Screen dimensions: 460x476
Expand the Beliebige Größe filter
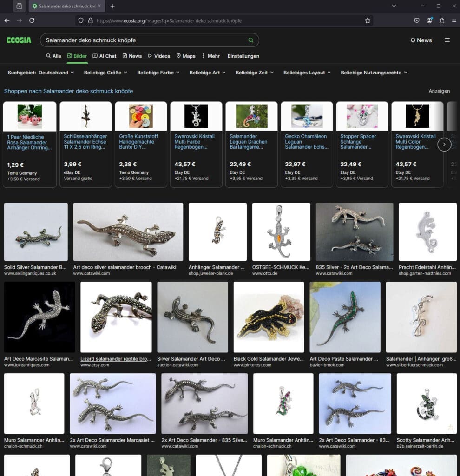click(105, 73)
